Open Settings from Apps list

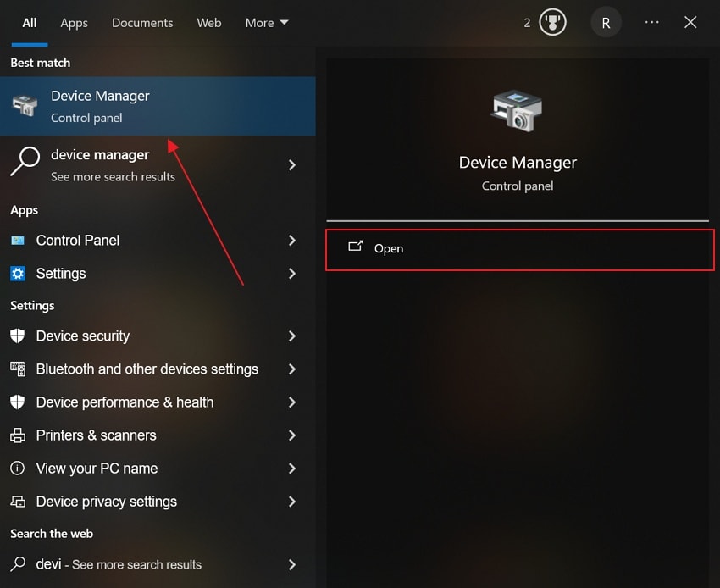158,274
